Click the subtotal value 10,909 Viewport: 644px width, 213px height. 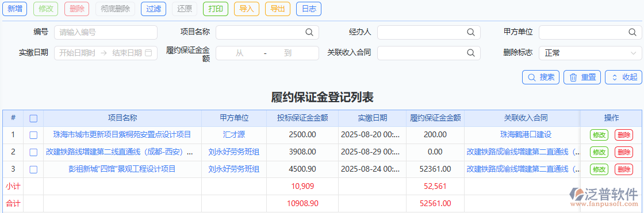pos(302,186)
